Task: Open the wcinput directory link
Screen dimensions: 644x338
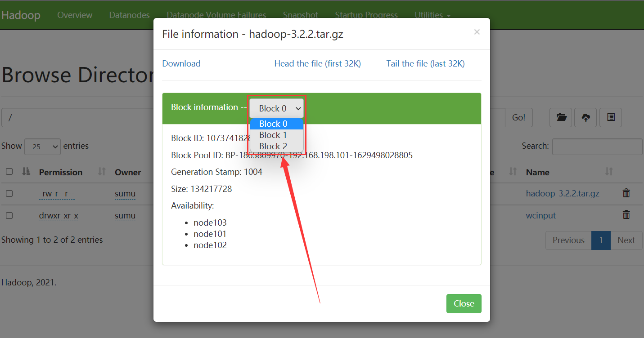Action: [x=541, y=215]
